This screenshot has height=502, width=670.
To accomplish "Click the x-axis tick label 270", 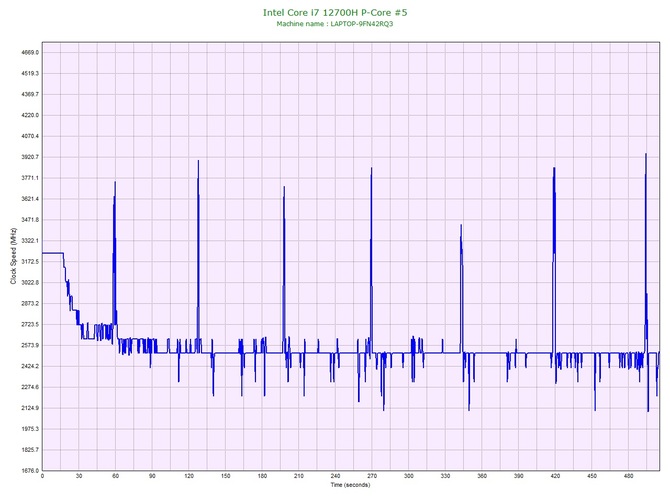I will coord(372,476).
